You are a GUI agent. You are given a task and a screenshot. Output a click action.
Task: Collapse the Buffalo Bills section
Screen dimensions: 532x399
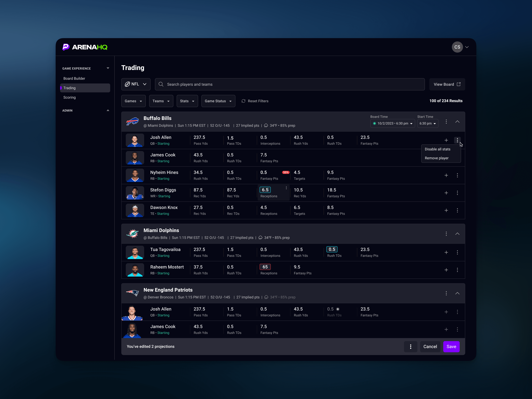tap(457, 122)
